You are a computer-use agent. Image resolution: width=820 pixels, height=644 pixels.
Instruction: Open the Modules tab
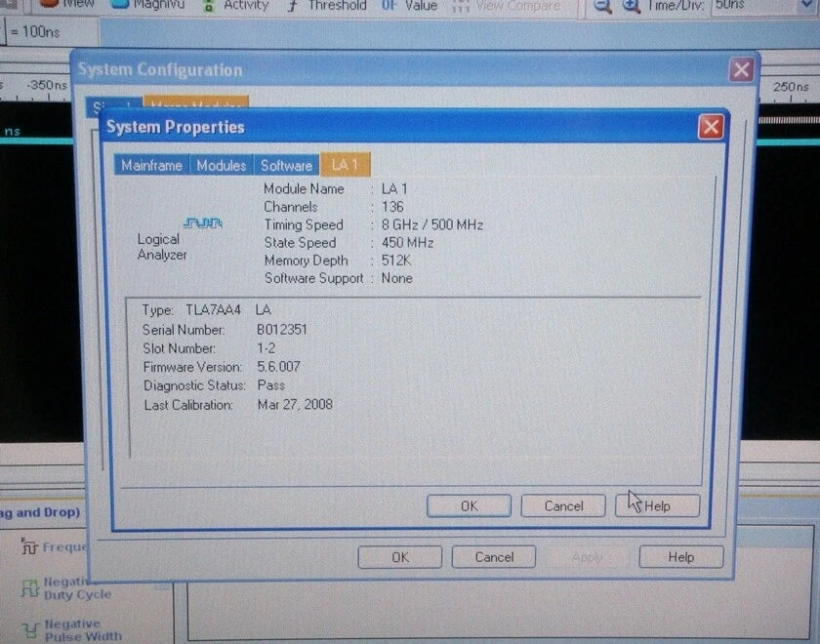pyautogui.click(x=222, y=165)
